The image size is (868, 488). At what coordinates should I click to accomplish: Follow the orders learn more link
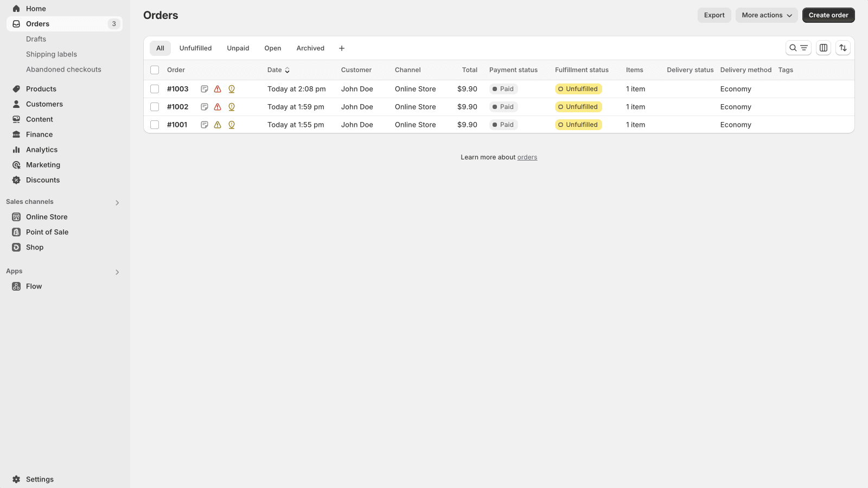pos(527,157)
